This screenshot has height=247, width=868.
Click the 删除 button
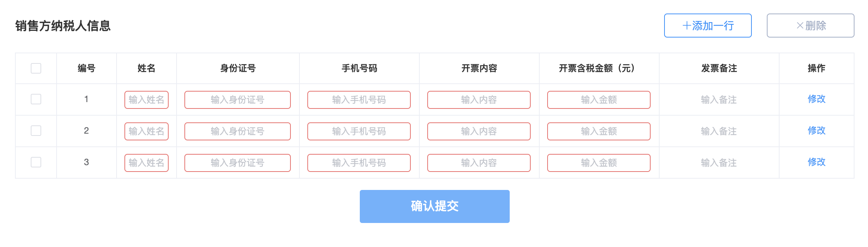click(x=810, y=26)
